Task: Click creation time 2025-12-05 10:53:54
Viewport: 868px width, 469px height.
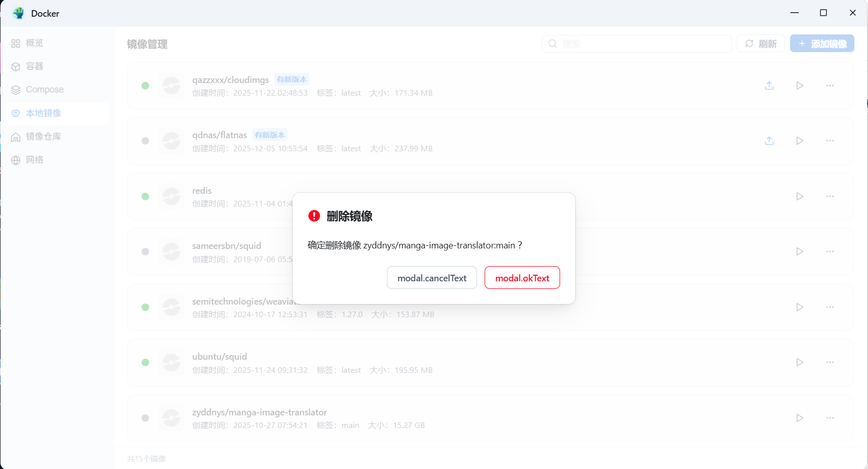Action: (270, 149)
